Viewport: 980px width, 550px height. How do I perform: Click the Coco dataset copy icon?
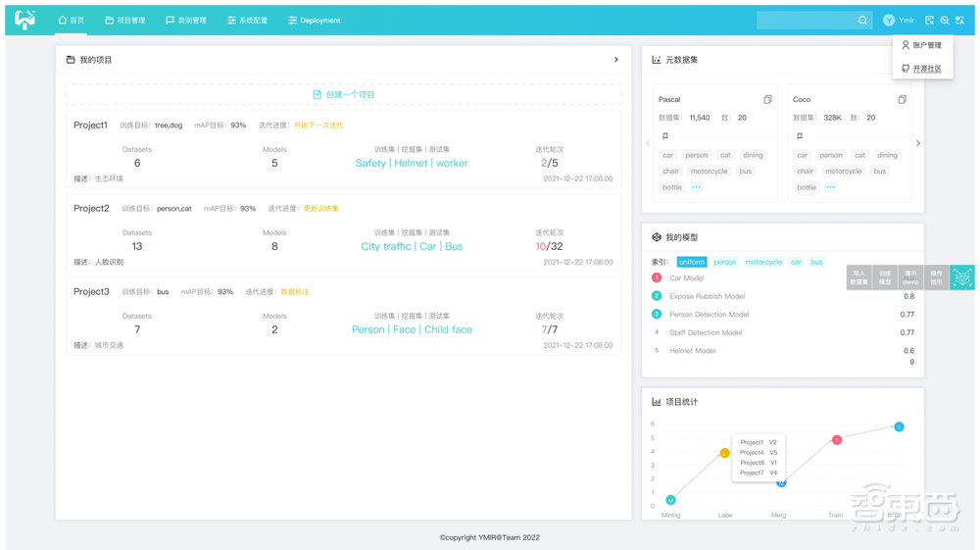pos(903,100)
